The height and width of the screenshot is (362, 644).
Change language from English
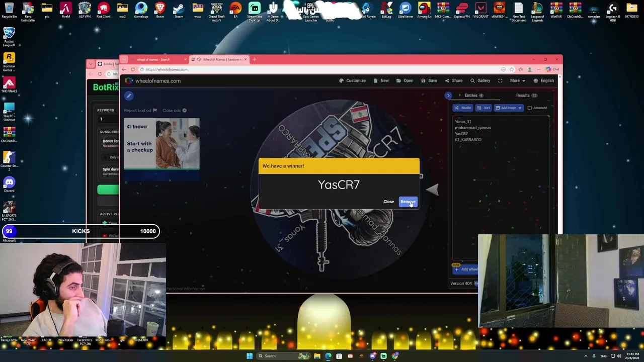click(544, 80)
